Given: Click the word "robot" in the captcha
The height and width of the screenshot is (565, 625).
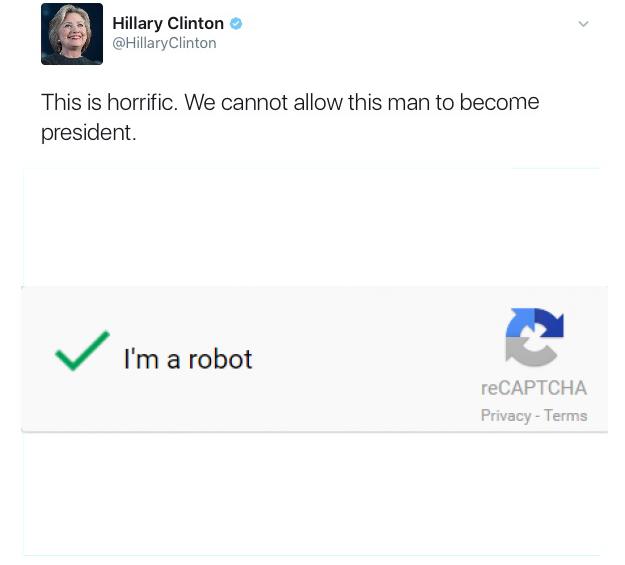Looking at the screenshot, I should 220,359.
